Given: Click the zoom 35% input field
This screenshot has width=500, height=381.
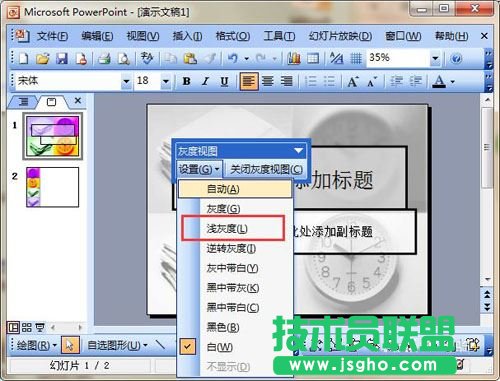Looking at the screenshot, I should click(x=398, y=58).
